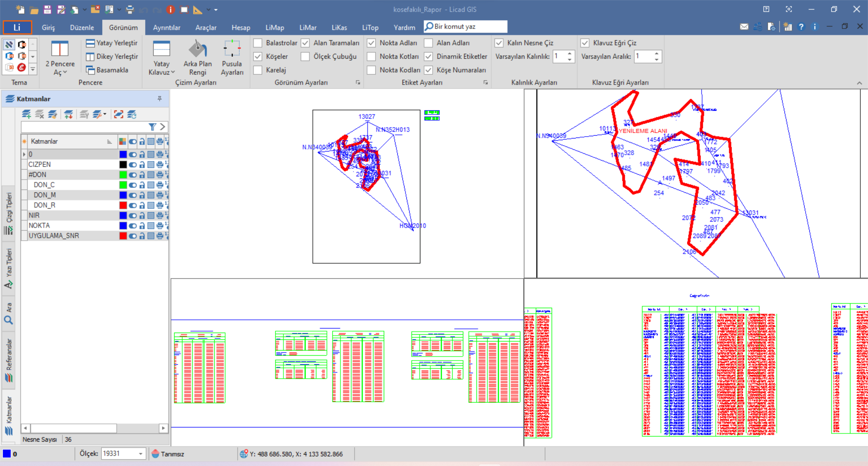Click the Bir komut yaz command search field
The image size is (868, 466).
465,27
